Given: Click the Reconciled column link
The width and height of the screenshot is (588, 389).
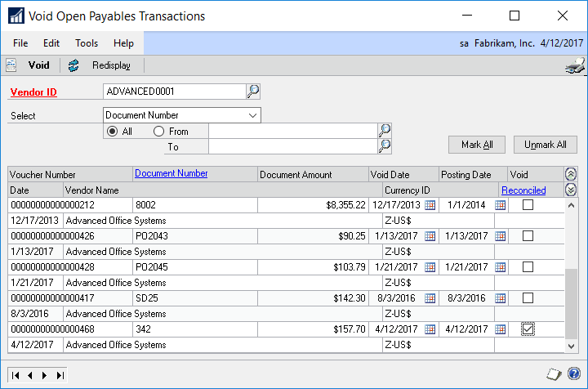Looking at the screenshot, I should 523,190.
